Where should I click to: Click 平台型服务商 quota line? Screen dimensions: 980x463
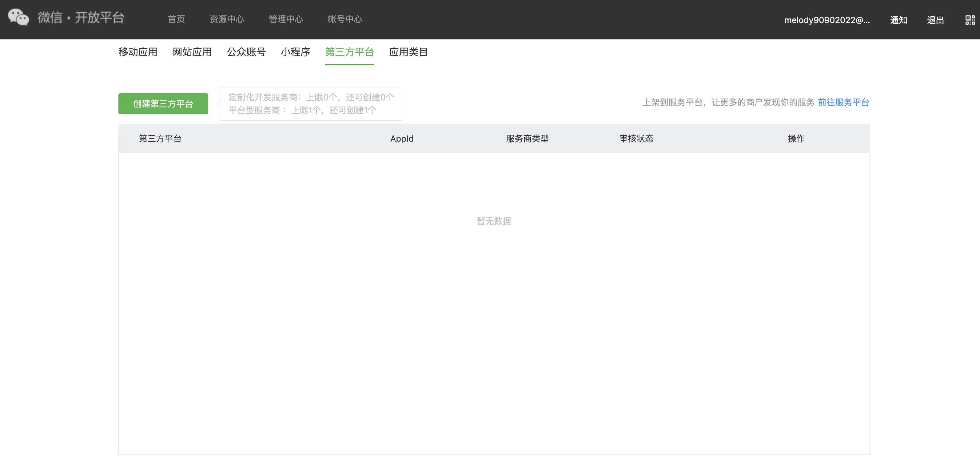tap(302, 110)
